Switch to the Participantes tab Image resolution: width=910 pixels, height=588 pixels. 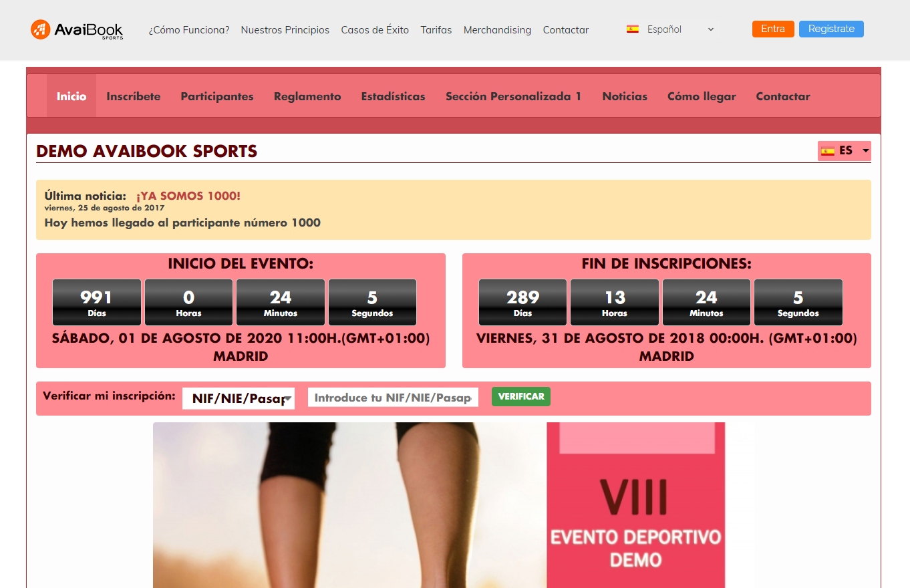tap(217, 96)
